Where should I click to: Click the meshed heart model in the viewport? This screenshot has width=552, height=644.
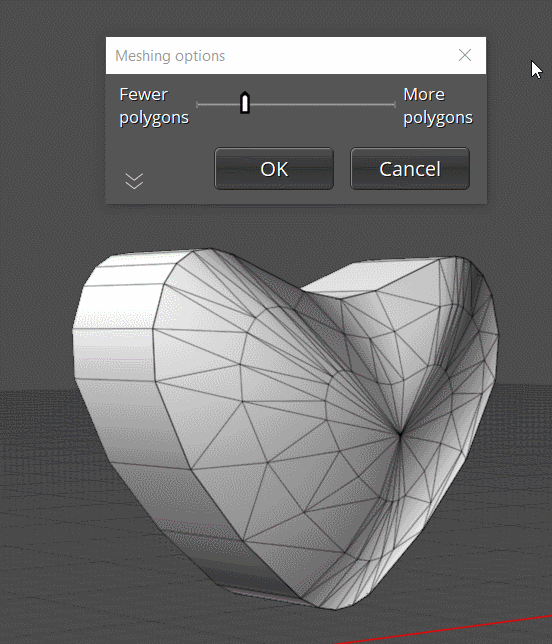click(283, 427)
